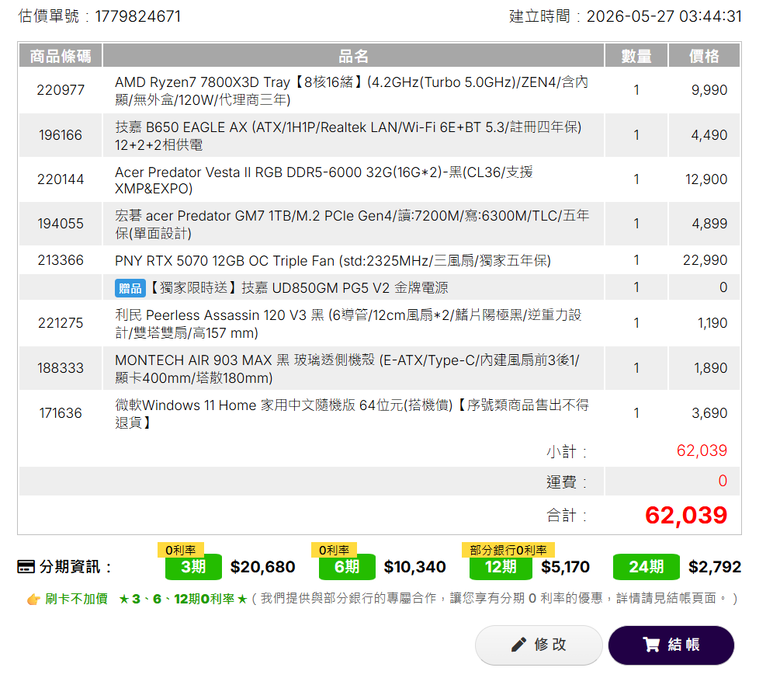The image size is (780, 678).
Task: Click product code 188333
Action: (x=60, y=368)
